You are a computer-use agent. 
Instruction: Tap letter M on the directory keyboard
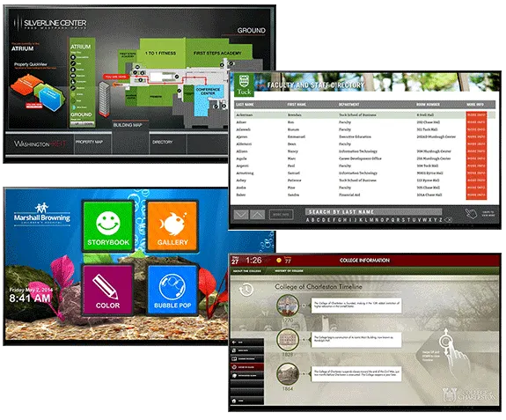point(370,220)
